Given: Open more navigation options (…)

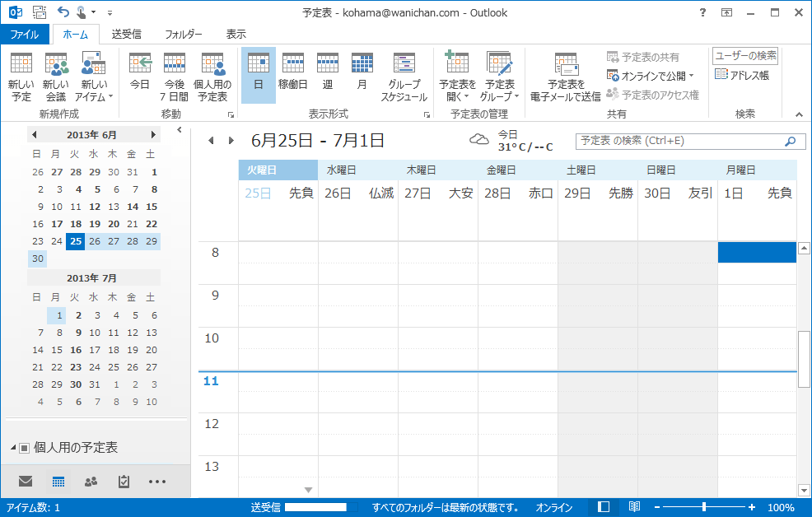Looking at the screenshot, I should point(157,482).
